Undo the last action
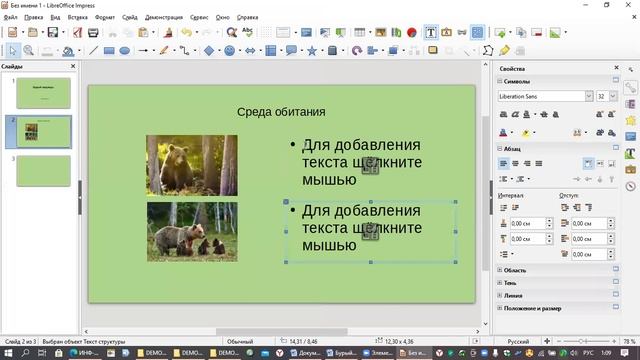This screenshot has height=360, width=640. pos(187,32)
